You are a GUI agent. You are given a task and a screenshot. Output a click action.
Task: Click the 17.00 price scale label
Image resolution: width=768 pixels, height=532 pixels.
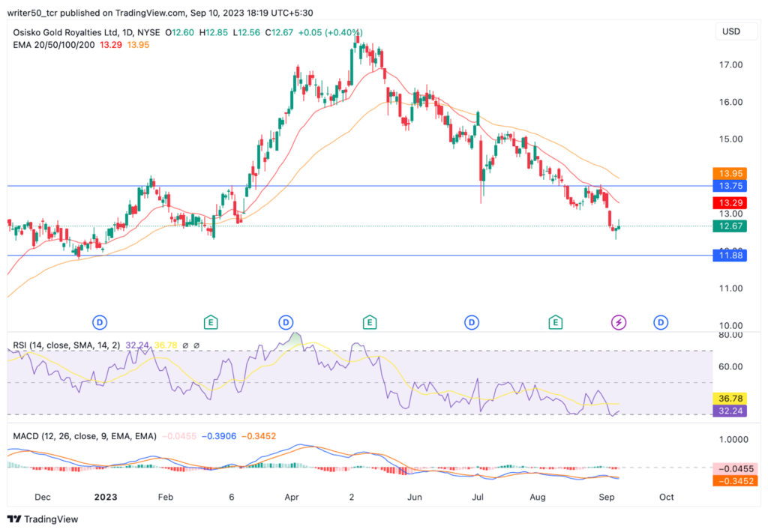coord(730,64)
